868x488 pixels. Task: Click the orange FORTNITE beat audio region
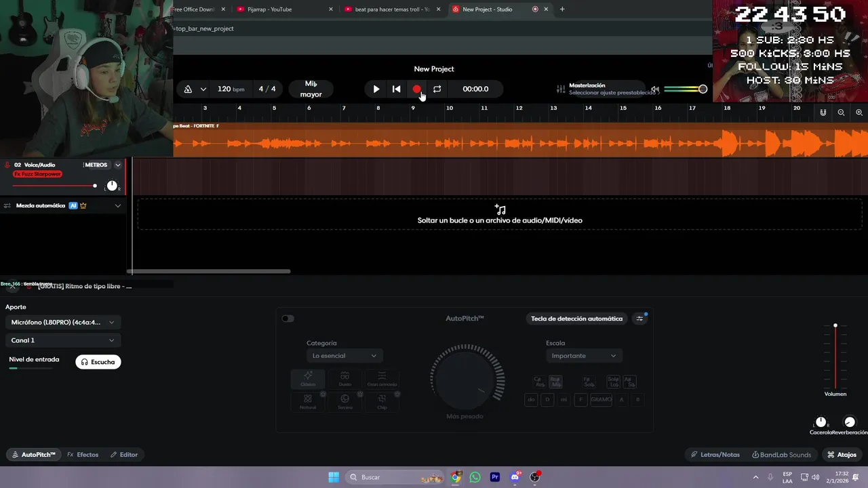tap(520, 140)
